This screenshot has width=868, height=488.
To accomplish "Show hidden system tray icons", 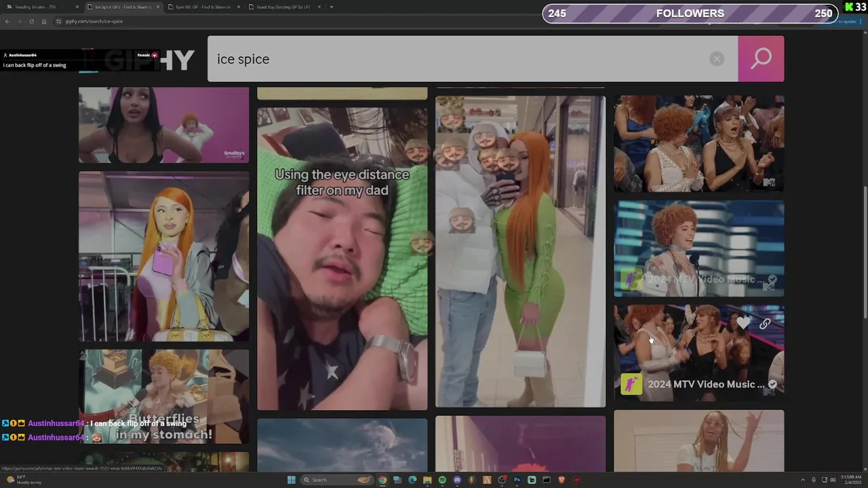I will 803,480.
